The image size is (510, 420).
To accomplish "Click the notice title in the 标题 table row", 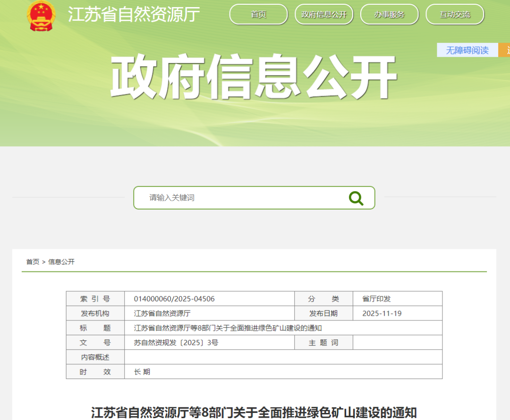I will tap(228, 328).
